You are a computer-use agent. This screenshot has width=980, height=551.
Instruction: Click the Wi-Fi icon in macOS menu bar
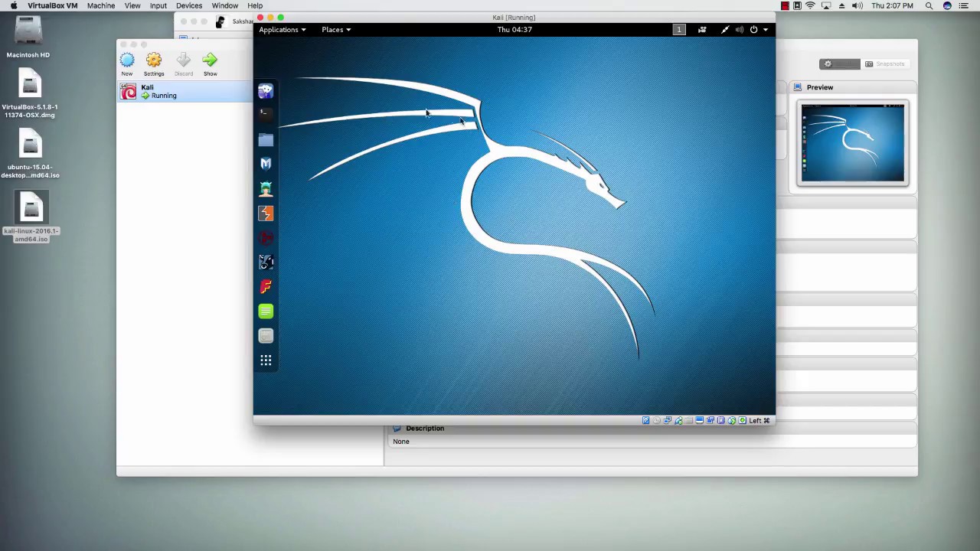(x=810, y=5)
